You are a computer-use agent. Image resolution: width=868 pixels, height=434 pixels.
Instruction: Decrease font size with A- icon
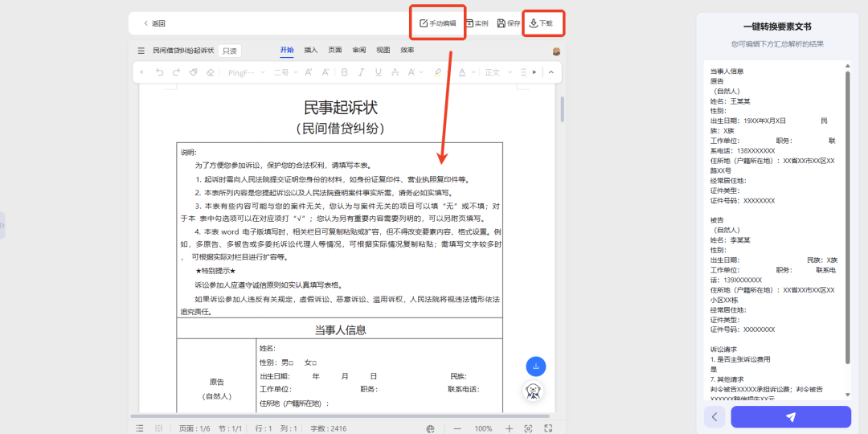[325, 72]
